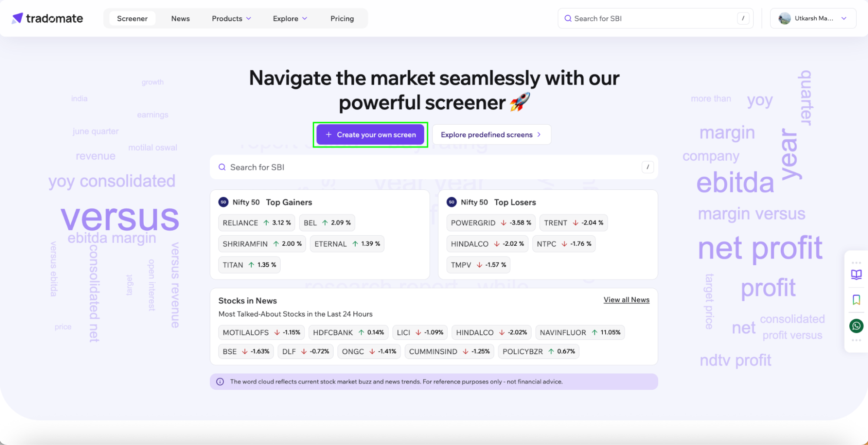Click the tradomate logo
The height and width of the screenshot is (445, 868).
47,18
